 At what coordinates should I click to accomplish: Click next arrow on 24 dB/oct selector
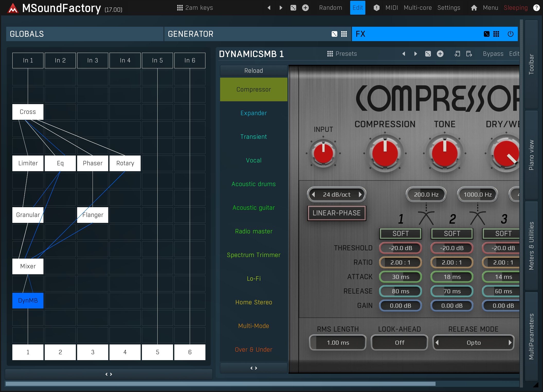click(360, 195)
